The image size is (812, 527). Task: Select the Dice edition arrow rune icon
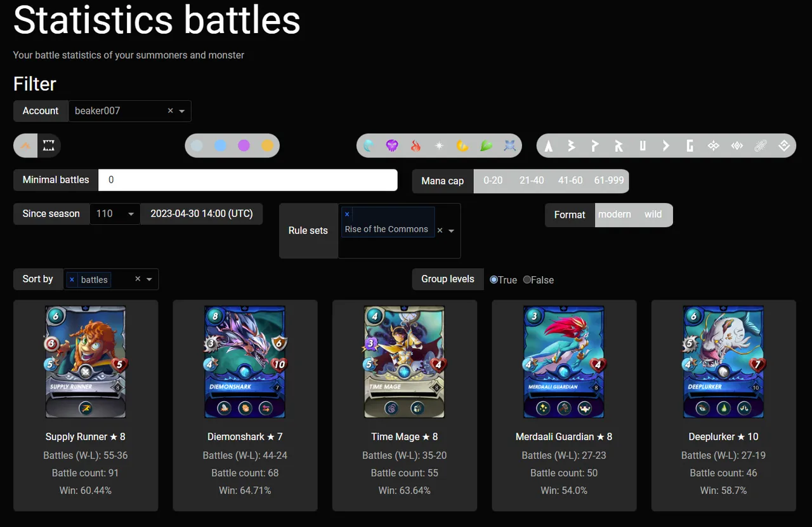pyautogui.click(x=666, y=146)
